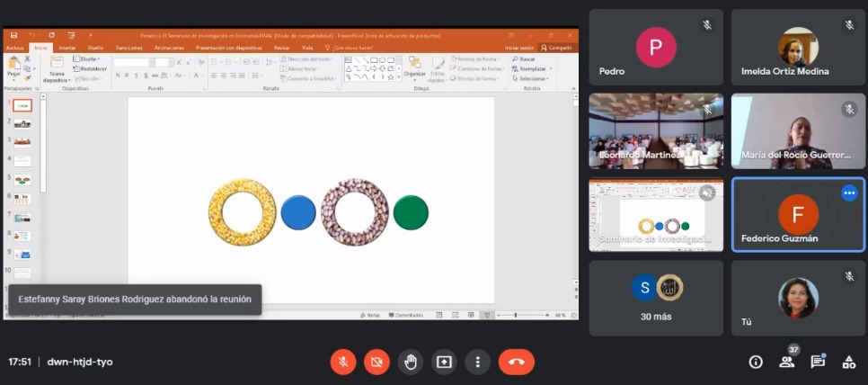Expand the Nueva diapositiva dropdown
The width and height of the screenshot is (868, 385).
tap(56, 79)
